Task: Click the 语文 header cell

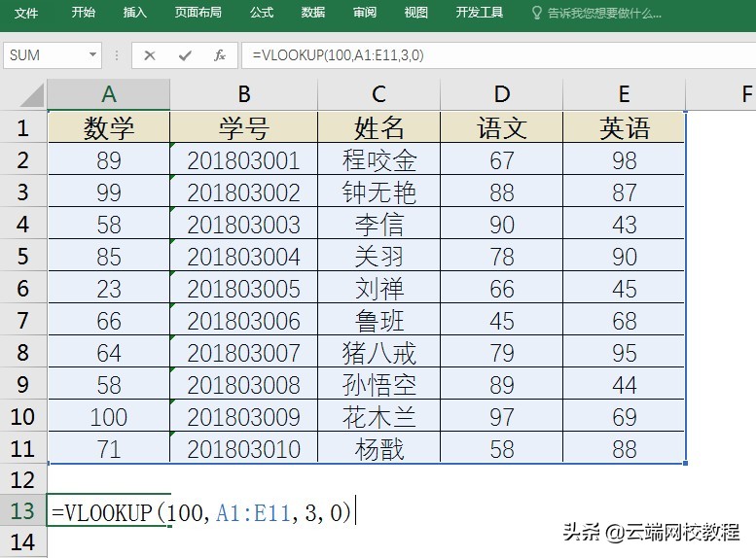Action: [x=501, y=127]
